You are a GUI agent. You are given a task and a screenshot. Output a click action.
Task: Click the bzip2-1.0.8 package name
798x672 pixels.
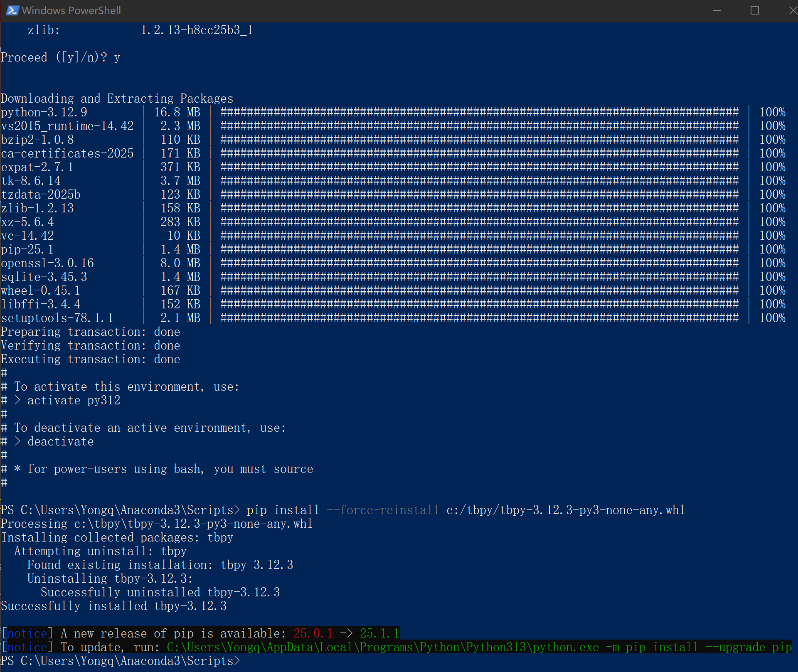(37, 140)
